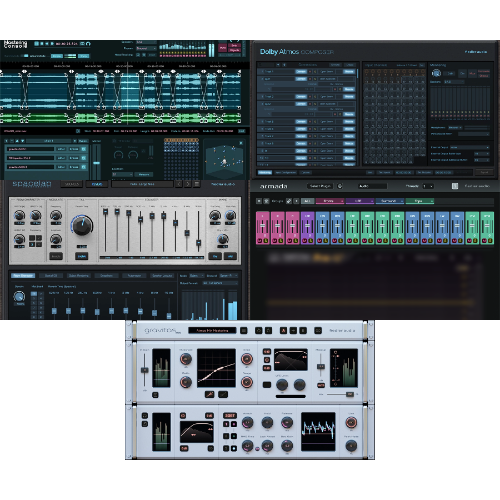Click upper icon left of Gravitas lower meter
500x500 pixels.
pyautogui.click(x=145, y=416)
